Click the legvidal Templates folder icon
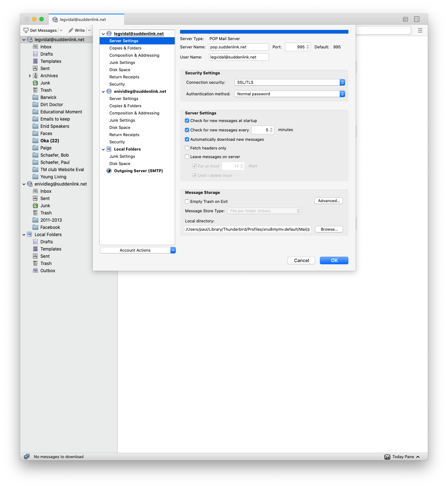This screenshot has width=448, height=487. [35, 61]
